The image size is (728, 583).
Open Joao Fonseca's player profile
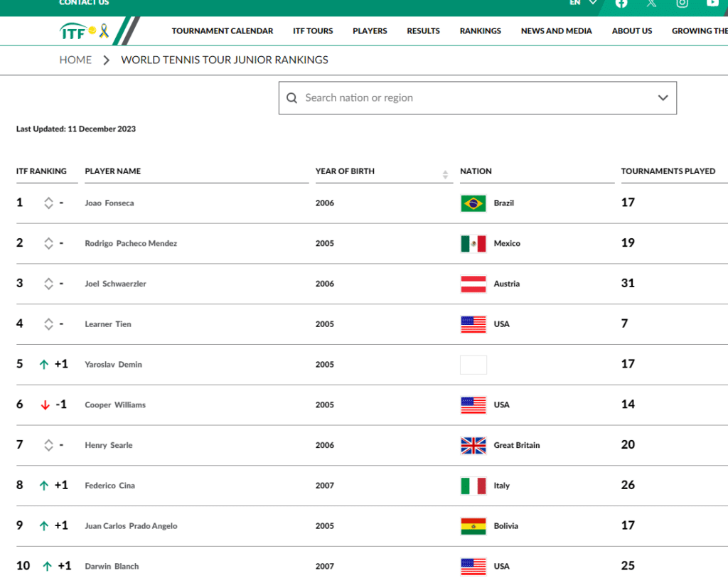(x=109, y=203)
